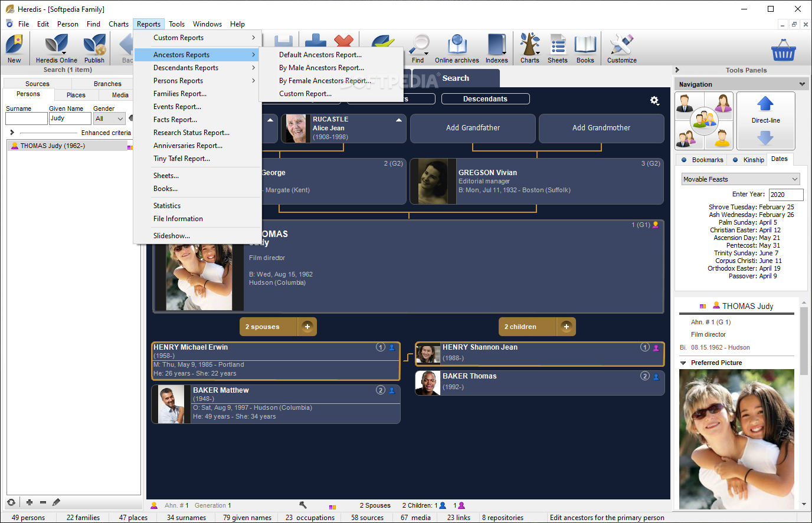Click the Sheets toolbar icon
The width and height of the screenshot is (812, 523).
coord(558,48)
